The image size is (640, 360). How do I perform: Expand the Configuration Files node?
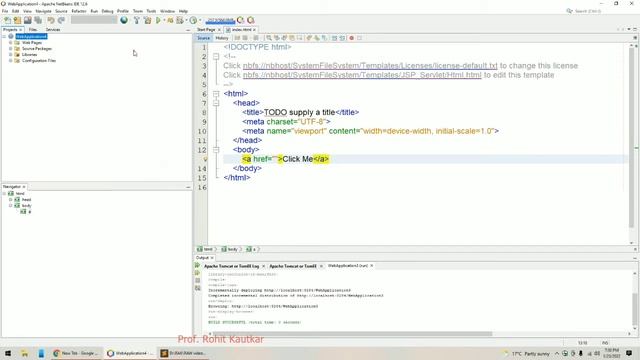pyautogui.click(x=11, y=60)
